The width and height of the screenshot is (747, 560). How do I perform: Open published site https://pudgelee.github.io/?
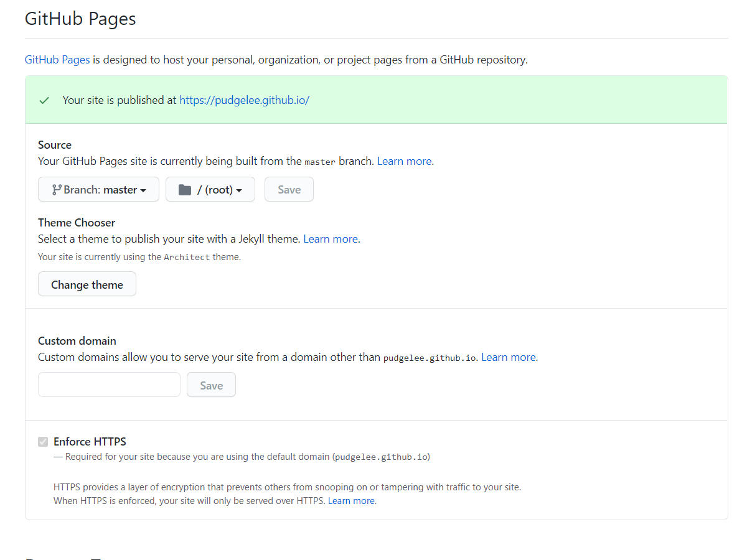[x=244, y=100]
